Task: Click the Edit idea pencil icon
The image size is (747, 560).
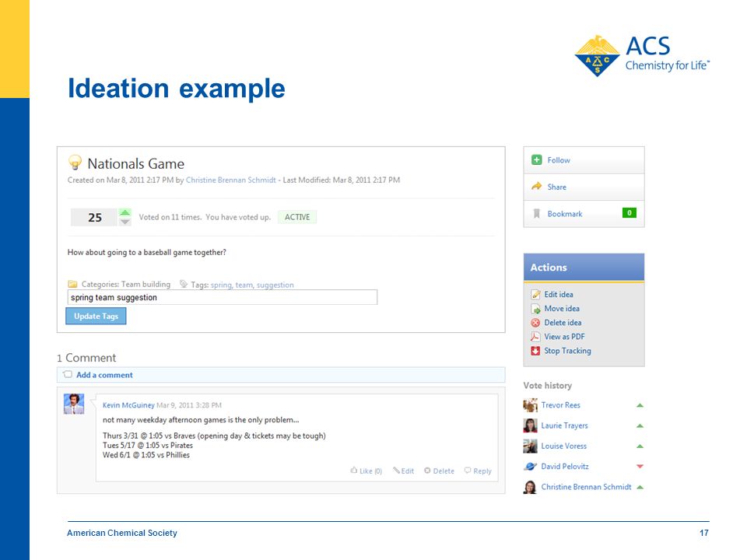Action: pyautogui.click(x=535, y=294)
